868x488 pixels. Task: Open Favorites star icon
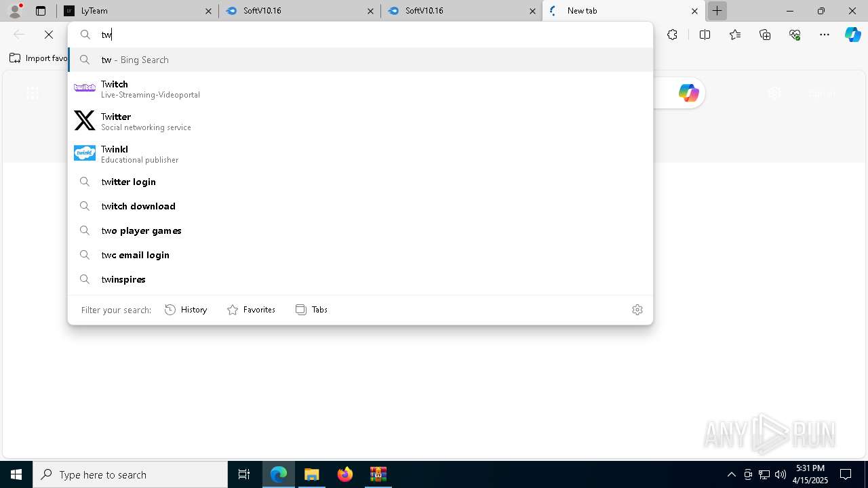735,35
